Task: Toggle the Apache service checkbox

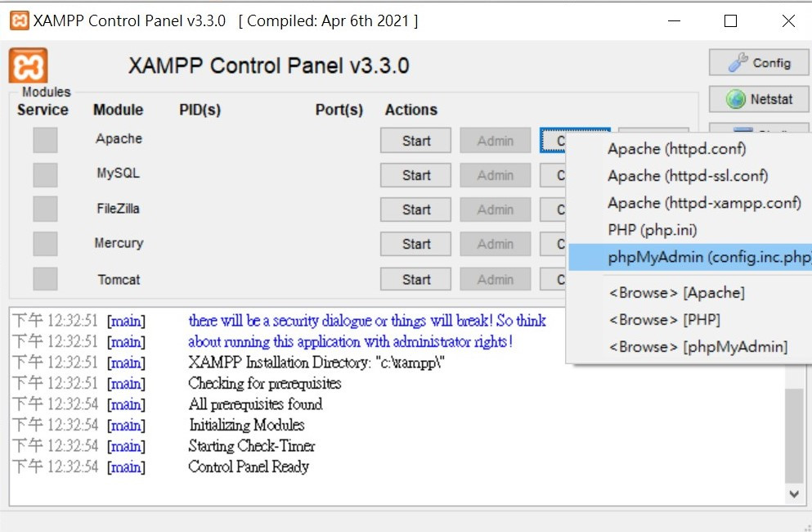Action: pos(45,140)
